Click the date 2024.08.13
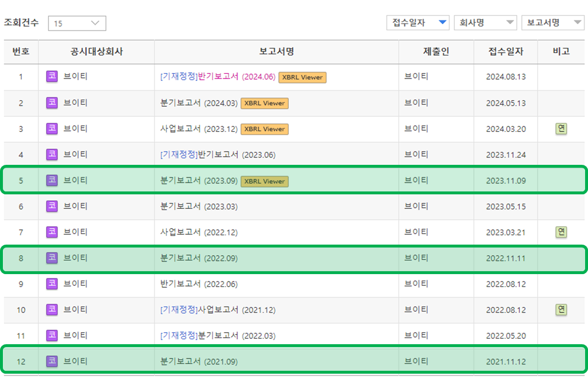 [506, 77]
